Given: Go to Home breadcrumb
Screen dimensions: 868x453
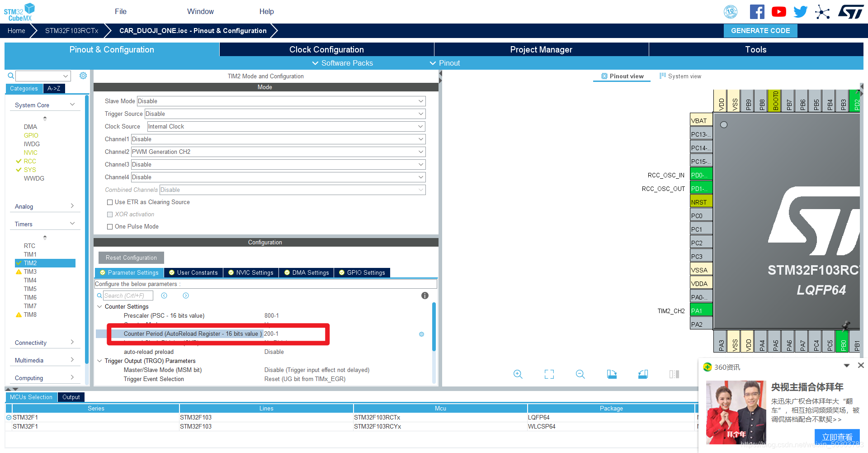Looking at the screenshot, I should coord(16,30).
